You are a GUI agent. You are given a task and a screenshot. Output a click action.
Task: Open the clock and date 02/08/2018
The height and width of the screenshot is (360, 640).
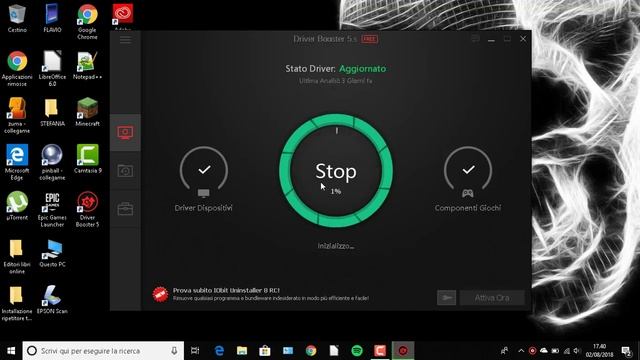click(x=599, y=351)
